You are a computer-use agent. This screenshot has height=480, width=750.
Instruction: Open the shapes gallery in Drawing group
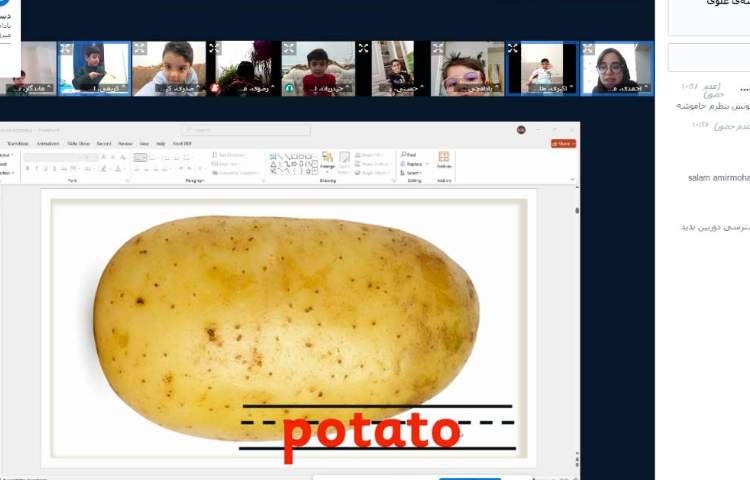point(294,164)
